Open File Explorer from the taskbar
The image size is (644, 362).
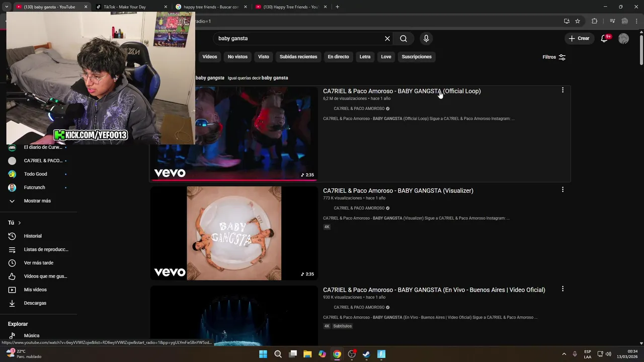[307, 354]
